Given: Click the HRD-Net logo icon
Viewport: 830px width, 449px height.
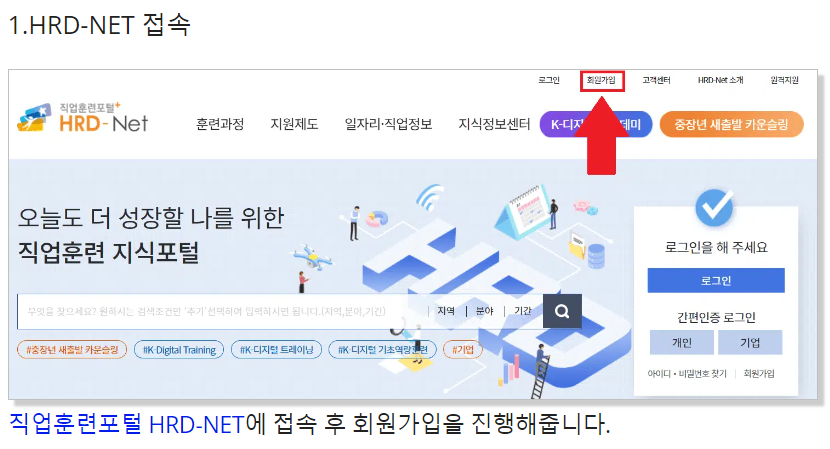Looking at the screenshot, I should pos(34,118).
